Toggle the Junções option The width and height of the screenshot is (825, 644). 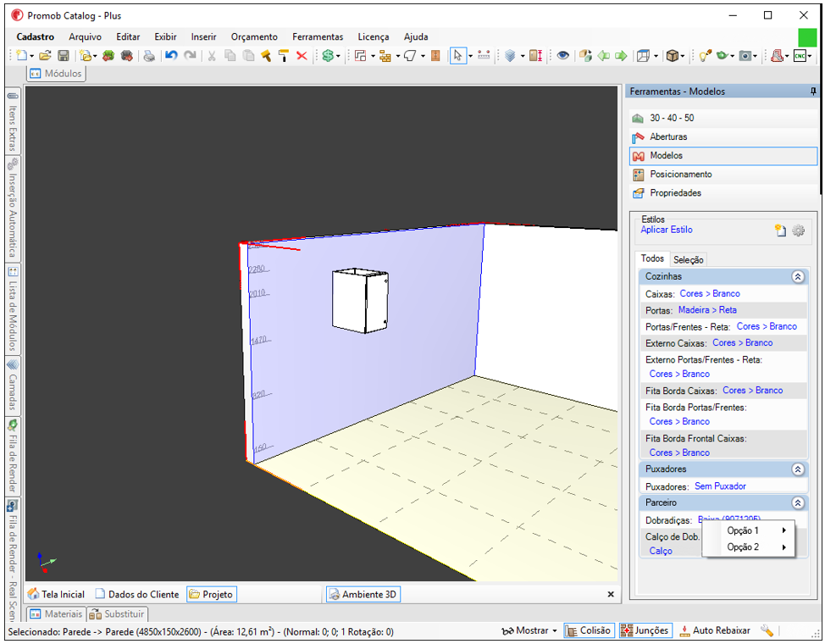pyautogui.click(x=645, y=630)
